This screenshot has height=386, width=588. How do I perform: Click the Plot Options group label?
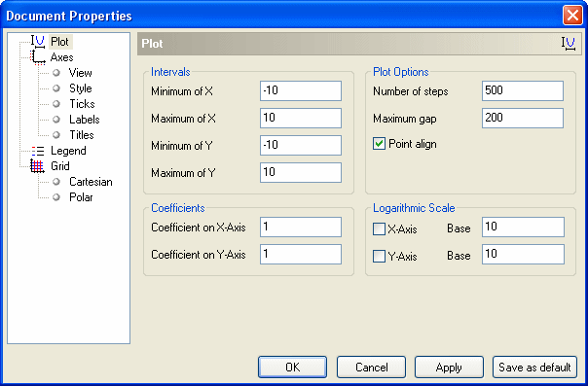point(400,72)
